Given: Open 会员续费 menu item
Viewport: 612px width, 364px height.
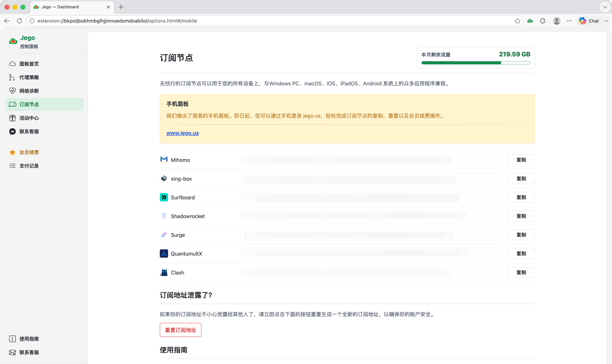Looking at the screenshot, I should (44, 152).
